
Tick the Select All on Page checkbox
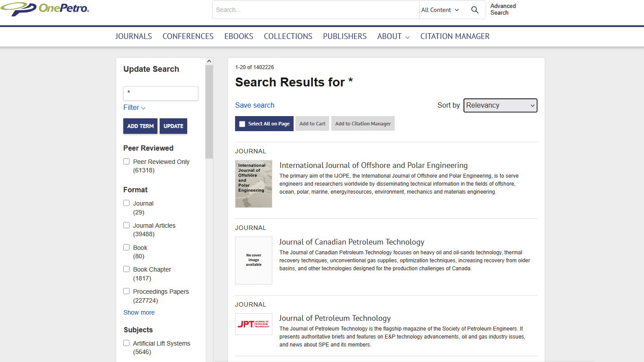[x=242, y=124]
